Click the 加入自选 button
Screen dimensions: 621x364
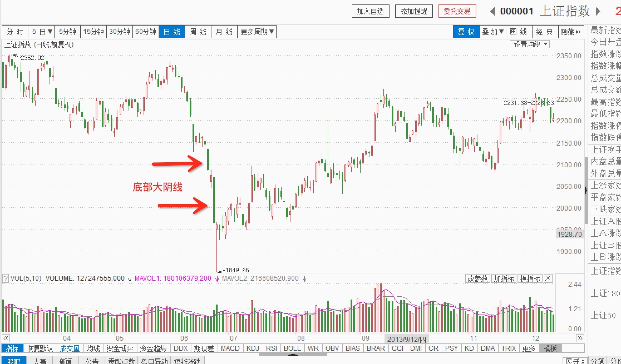tap(370, 11)
